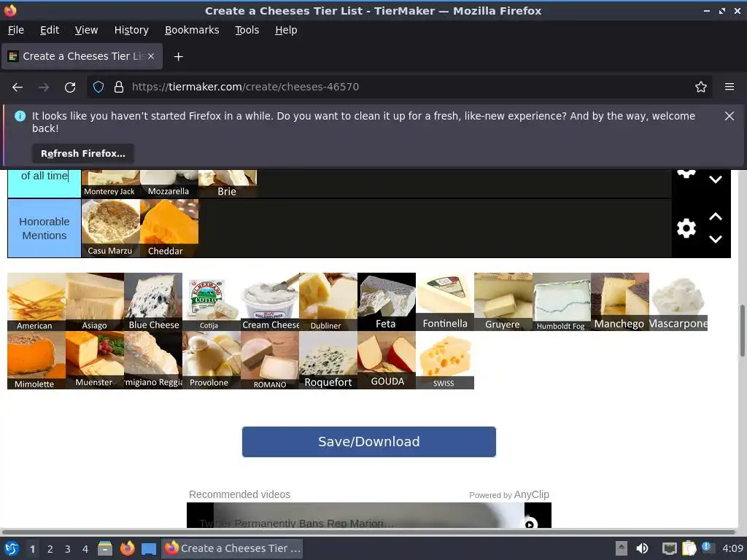This screenshot has width=747, height=560.
Task: Select the Swiss cheese image
Action: pyautogui.click(x=445, y=360)
